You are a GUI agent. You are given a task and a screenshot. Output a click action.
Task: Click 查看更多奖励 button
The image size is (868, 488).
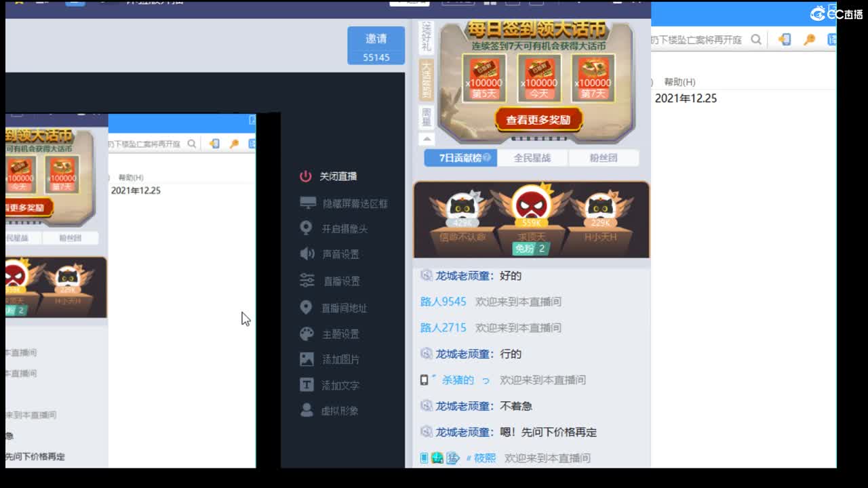coord(539,119)
